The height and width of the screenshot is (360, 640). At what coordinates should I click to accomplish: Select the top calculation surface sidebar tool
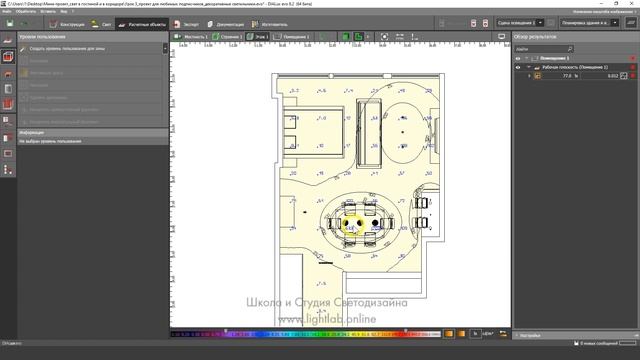[x=8, y=40]
